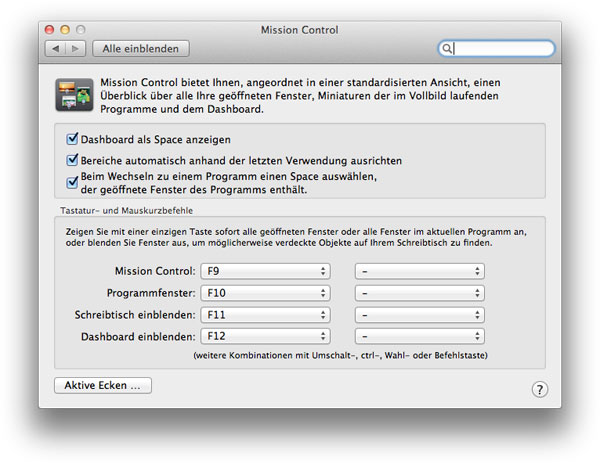Image resolution: width=600 pixels, height=464 pixels.
Task: Disable 'Bereiche automatisch ausrichten' checkbox
Action: tap(73, 160)
